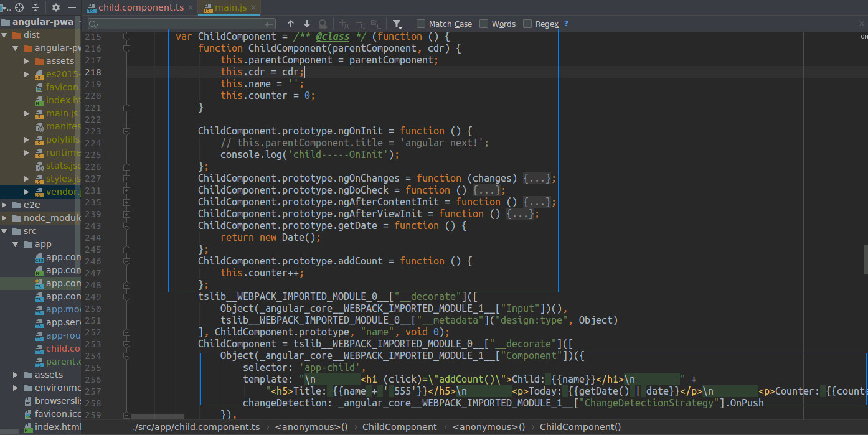868x435 pixels.
Task: Enable the Match Case checkbox
Action: 421,24
